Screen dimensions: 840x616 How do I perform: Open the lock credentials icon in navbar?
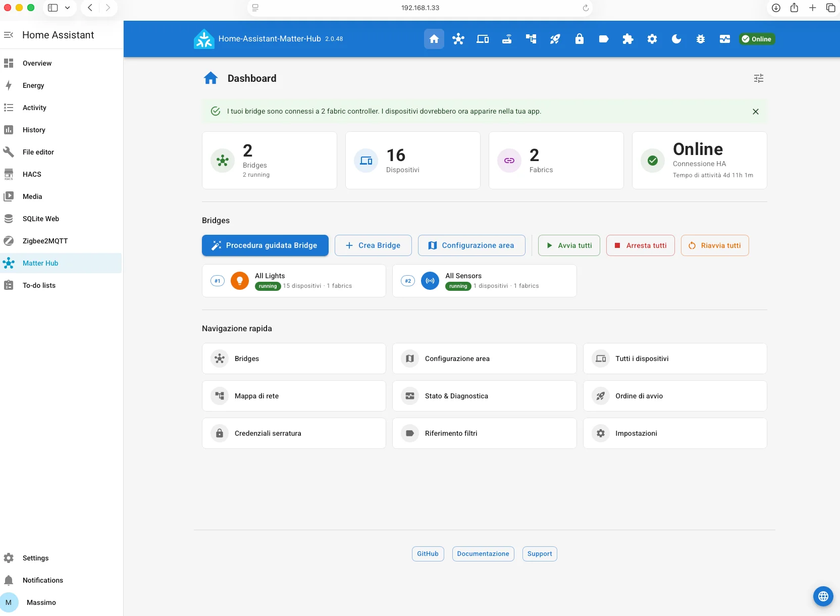(x=580, y=39)
